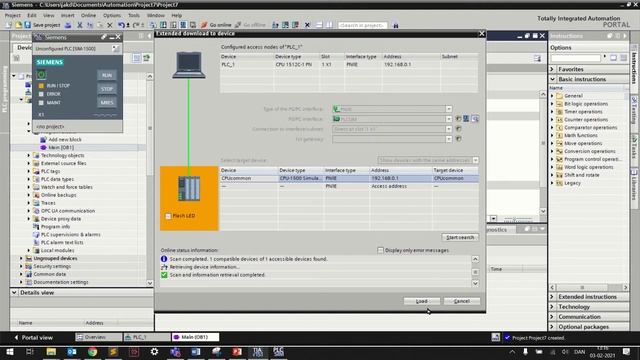Image resolution: width=640 pixels, height=360 pixels.
Task: Open the Edit menu
Action: coord(31,15)
